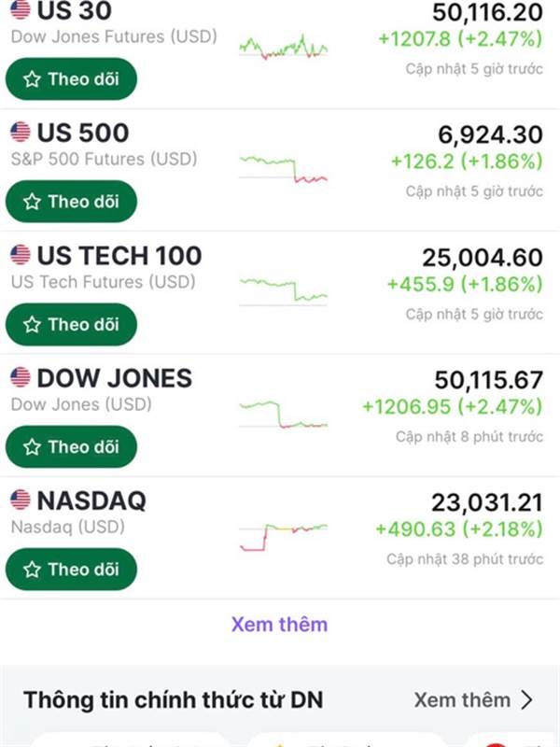This screenshot has height=747, width=560.
Task: Click the US flag icon beside US 500
Action: click(x=20, y=133)
